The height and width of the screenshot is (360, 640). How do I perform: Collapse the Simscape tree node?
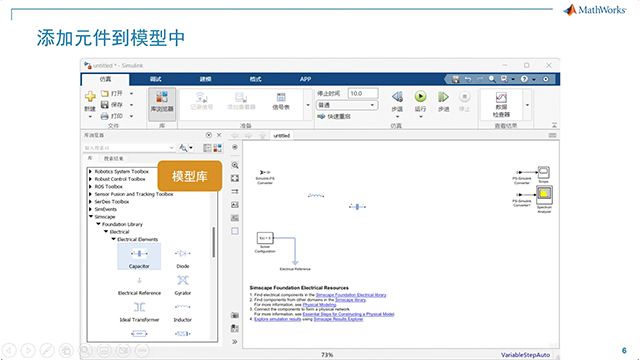point(91,216)
